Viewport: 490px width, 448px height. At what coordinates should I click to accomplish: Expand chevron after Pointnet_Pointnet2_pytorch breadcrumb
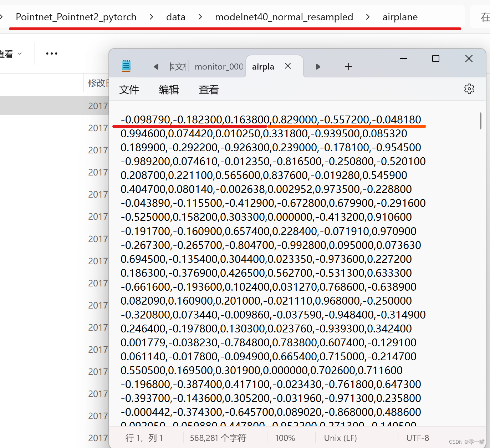coord(152,17)
